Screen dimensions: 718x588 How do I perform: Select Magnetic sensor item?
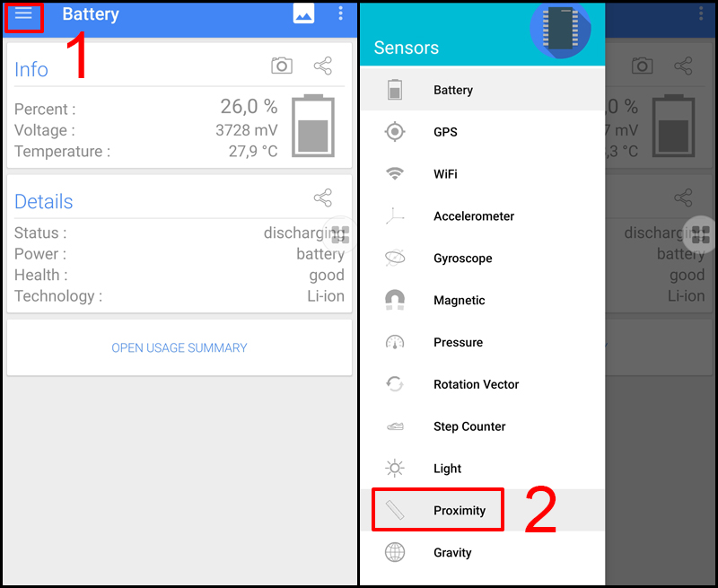pyautogui.click(x=482, y=301)
